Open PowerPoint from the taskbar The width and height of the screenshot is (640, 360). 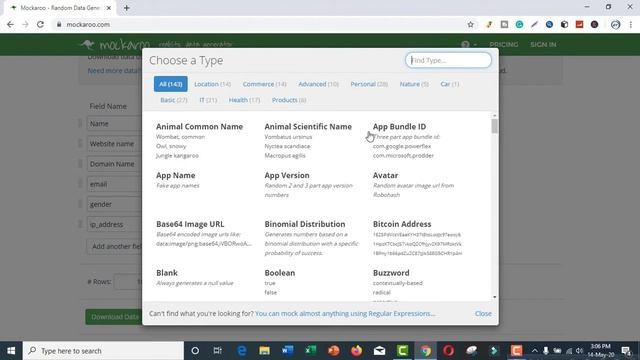click(x=333, y=351)
